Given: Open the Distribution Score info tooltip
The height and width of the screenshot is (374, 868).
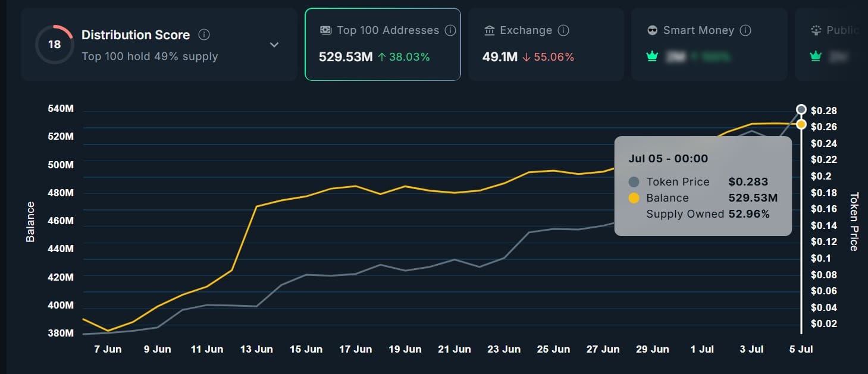Looking at the screenshot, I should (204, 34).
